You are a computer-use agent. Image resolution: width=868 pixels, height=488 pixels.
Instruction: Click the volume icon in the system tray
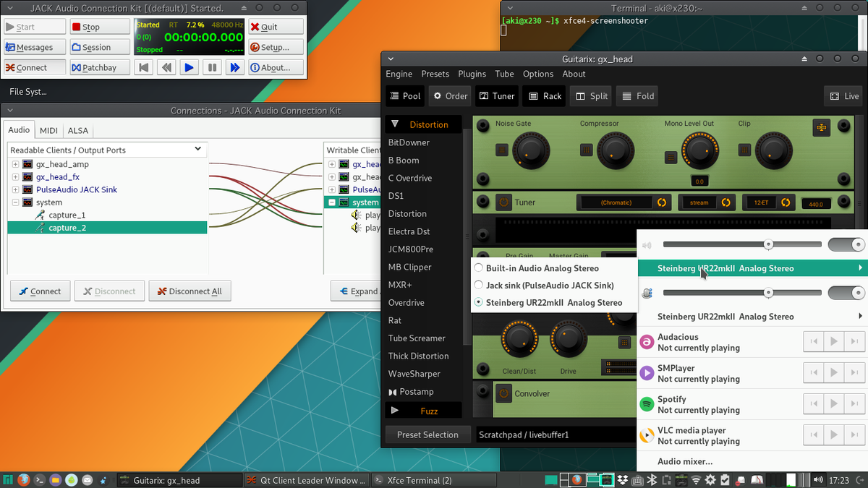coord(818,479)
